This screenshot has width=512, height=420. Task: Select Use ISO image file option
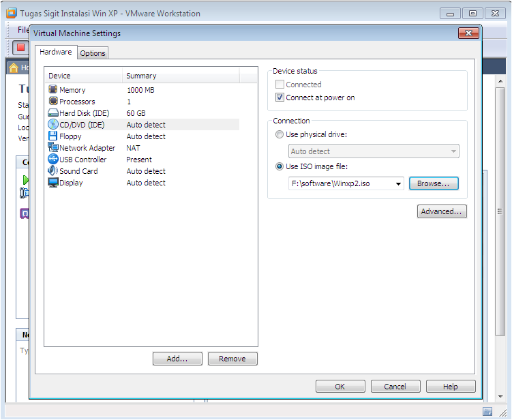(280, 166)
